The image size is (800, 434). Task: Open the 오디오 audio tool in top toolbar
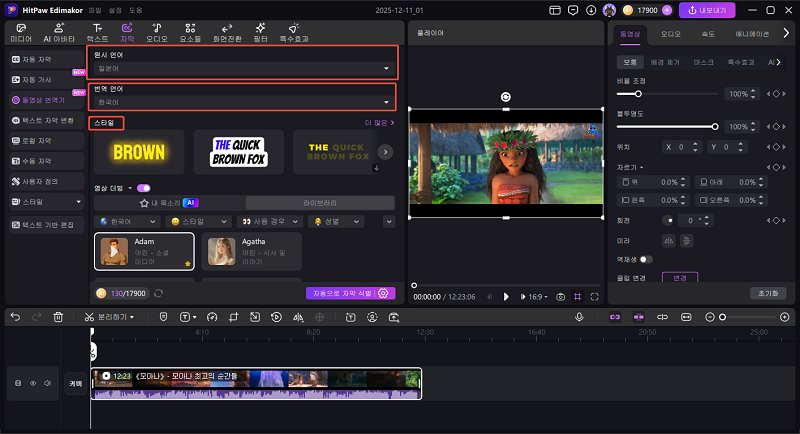[157, 33]
